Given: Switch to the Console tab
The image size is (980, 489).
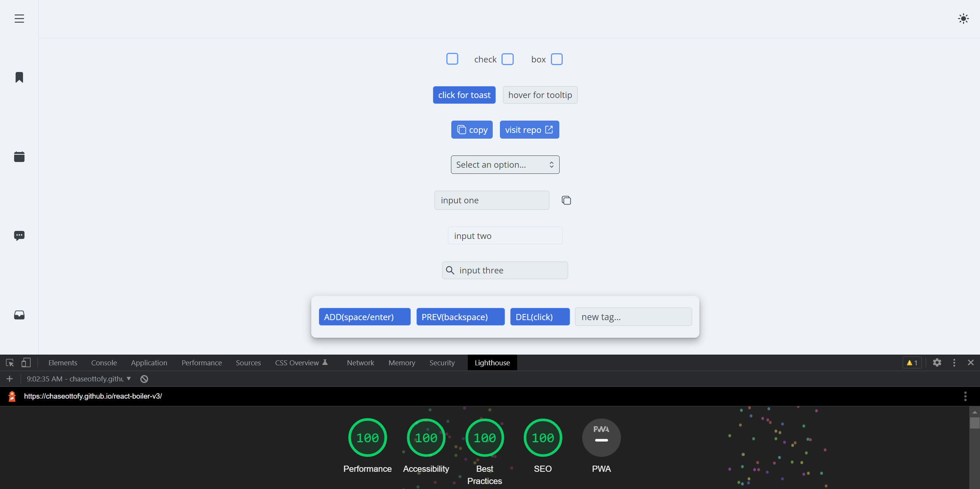Looking at the screenshot, I should tap(104, 363).
